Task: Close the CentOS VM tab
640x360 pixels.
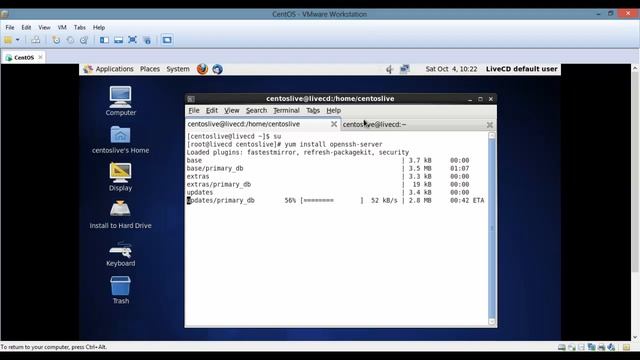Action: (x=40, y=57)
